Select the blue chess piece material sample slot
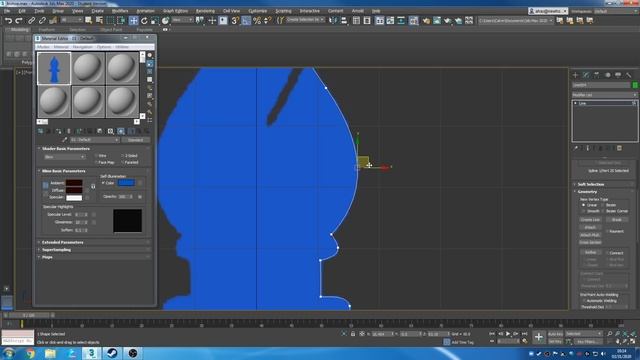 54,69
